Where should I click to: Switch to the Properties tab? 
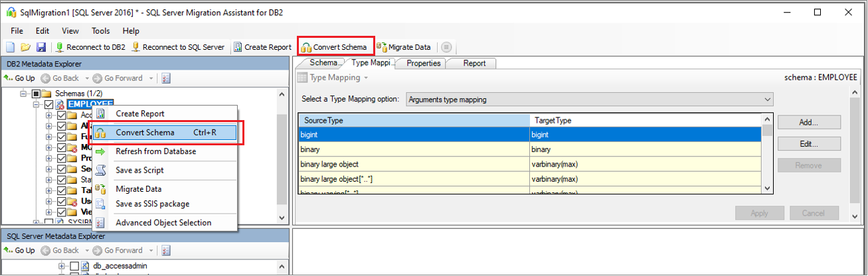(423, 63)
